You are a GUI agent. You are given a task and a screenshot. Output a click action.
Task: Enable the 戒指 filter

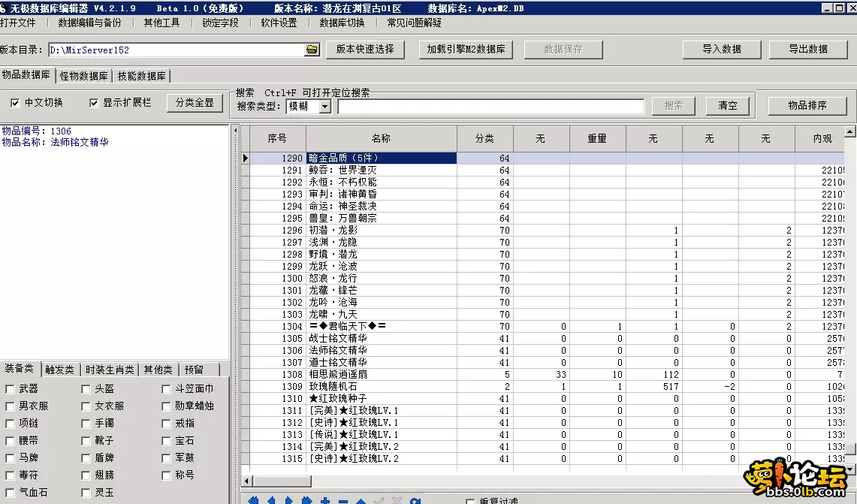pyautogui.click(x=166, y=424)
